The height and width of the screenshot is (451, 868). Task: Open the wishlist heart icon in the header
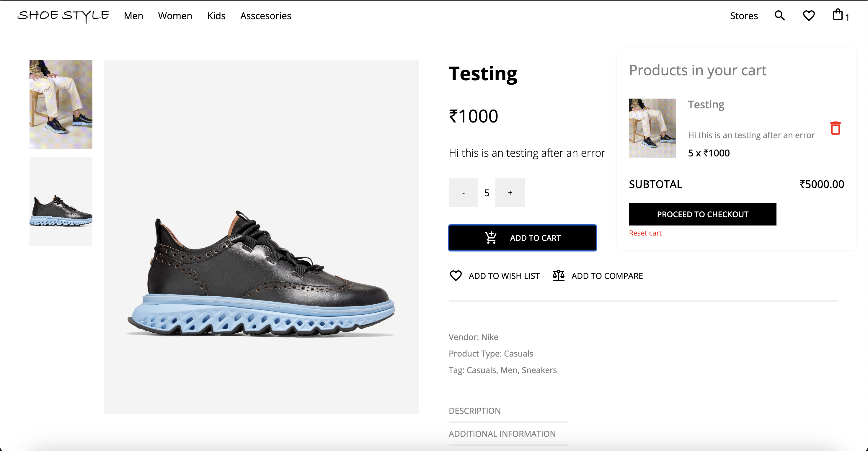pos(809,15)
